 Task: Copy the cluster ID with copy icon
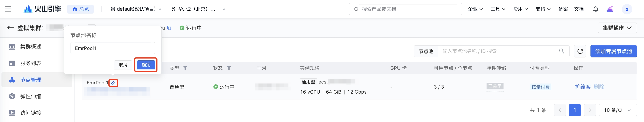169,28
